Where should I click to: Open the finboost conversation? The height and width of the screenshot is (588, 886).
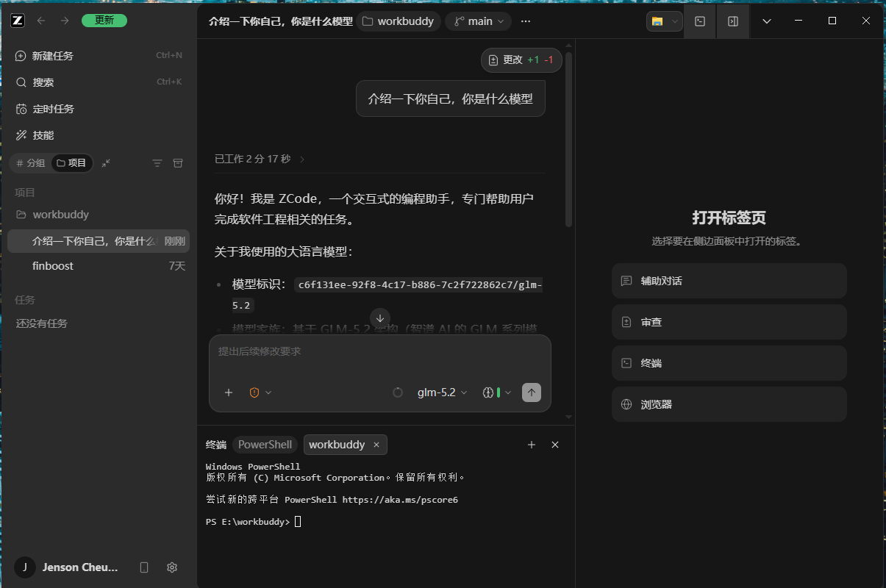click(99, 266)
